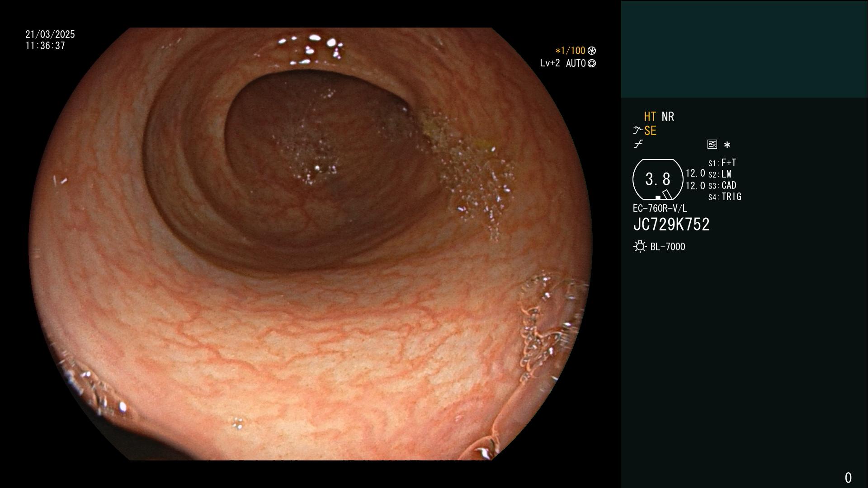Viewport: 868px width, 488px height.
Task: Click the HT indicator
Action: click(x=650, y=117)
